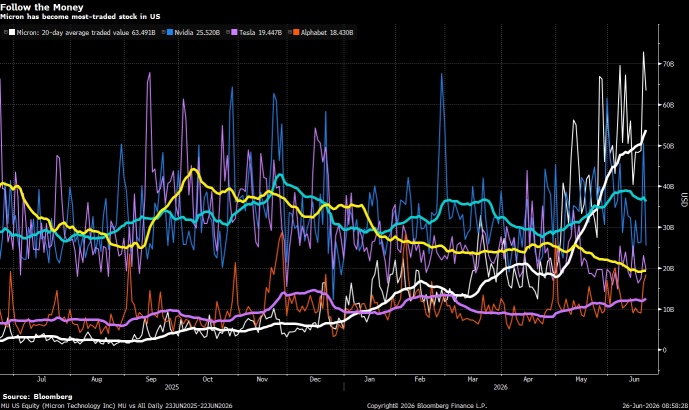Viewport: 689px width, 410px height.
Task: Click the Follow the Money chart title
Action: [x=42, y=7]
